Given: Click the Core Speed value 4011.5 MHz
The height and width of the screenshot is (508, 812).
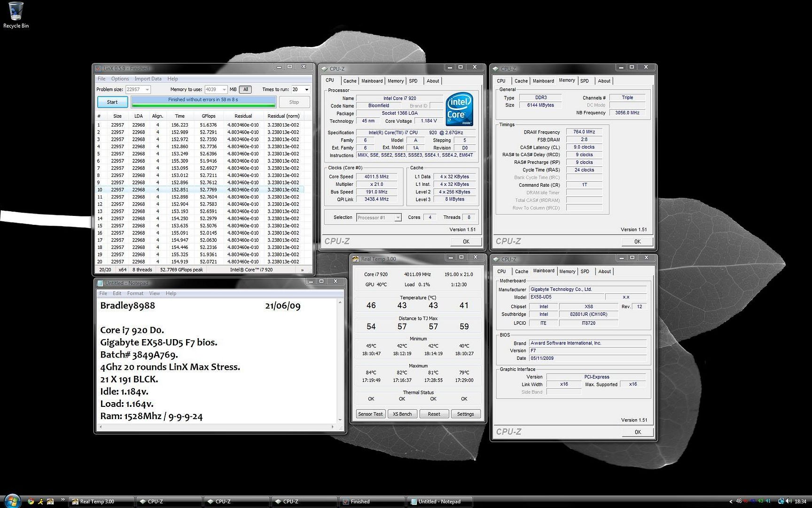Looking at the screenshot, I should (x=376, y=177).
